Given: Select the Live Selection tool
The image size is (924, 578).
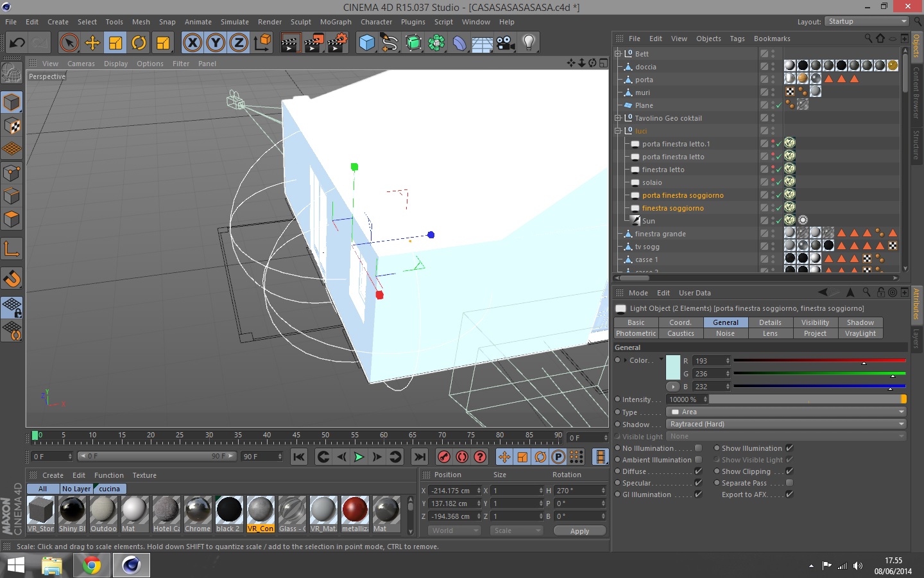Looking at the screenshot, I should (x=69, y=43).
